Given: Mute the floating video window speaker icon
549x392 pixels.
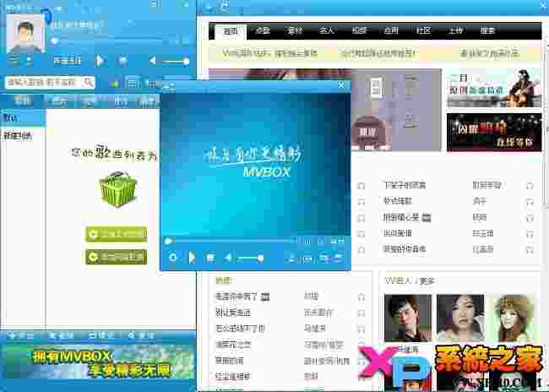Looking at the screenshot, I should click(228, 259).
